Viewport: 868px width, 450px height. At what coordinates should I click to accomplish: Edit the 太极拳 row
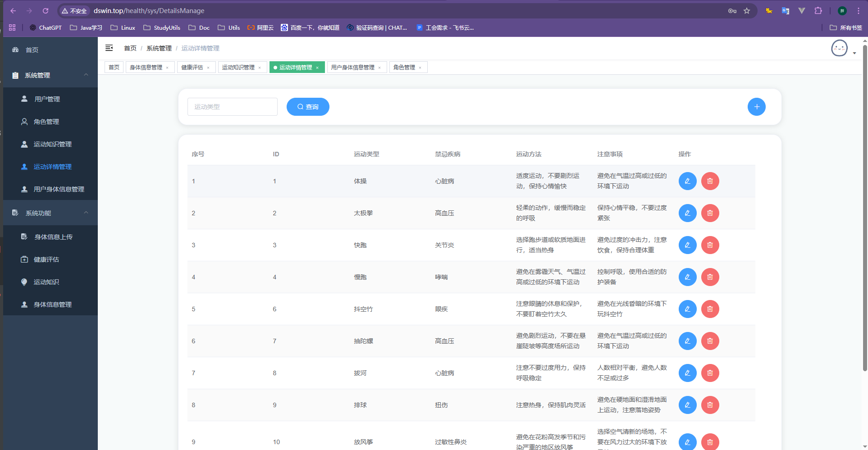pyautogui.click(x=687, y=213)
